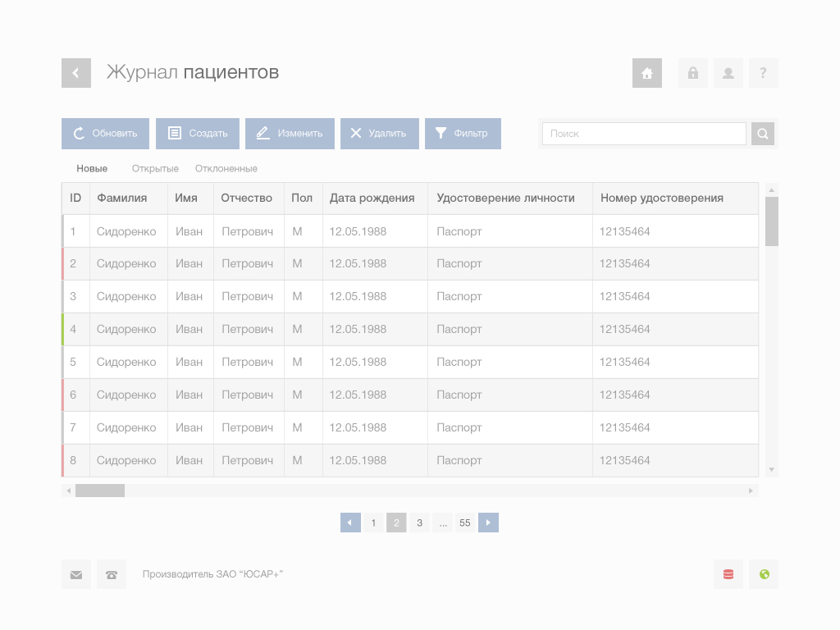Click the Поиск search input field

[x=644, y=134]
